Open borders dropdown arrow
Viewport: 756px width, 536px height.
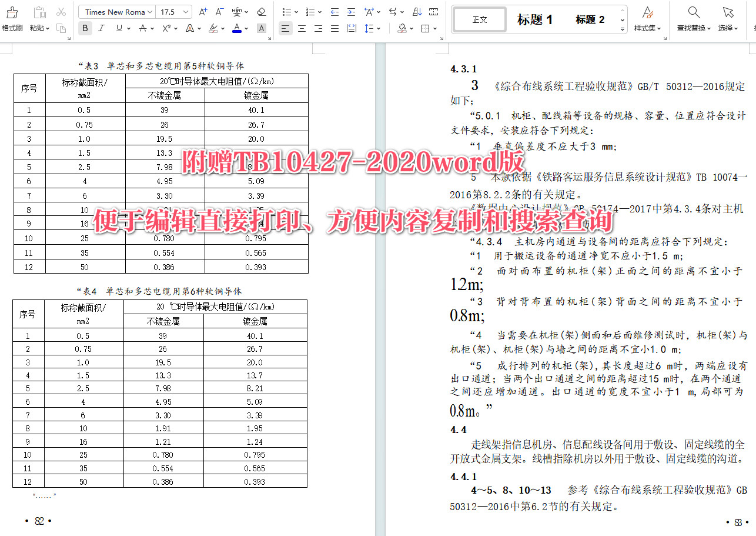point(435,28)
